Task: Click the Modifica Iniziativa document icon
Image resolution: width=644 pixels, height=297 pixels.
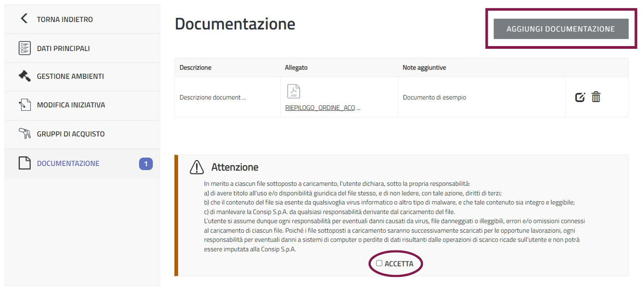Action: coord(25,105)
